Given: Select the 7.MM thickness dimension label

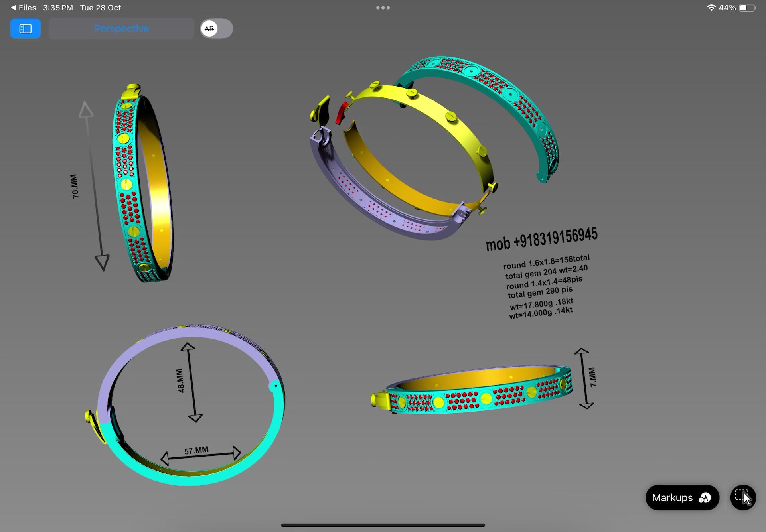Looking at the screenshot, I should 592,377.
